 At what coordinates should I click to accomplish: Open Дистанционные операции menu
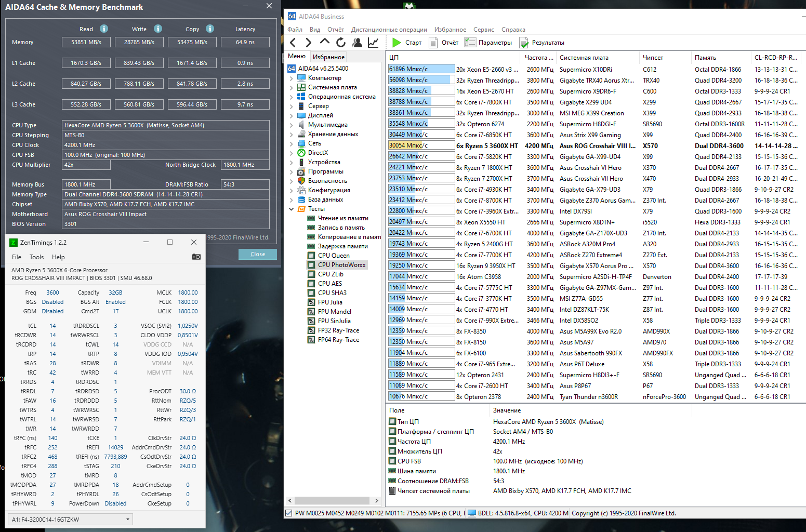pos(389,30)
